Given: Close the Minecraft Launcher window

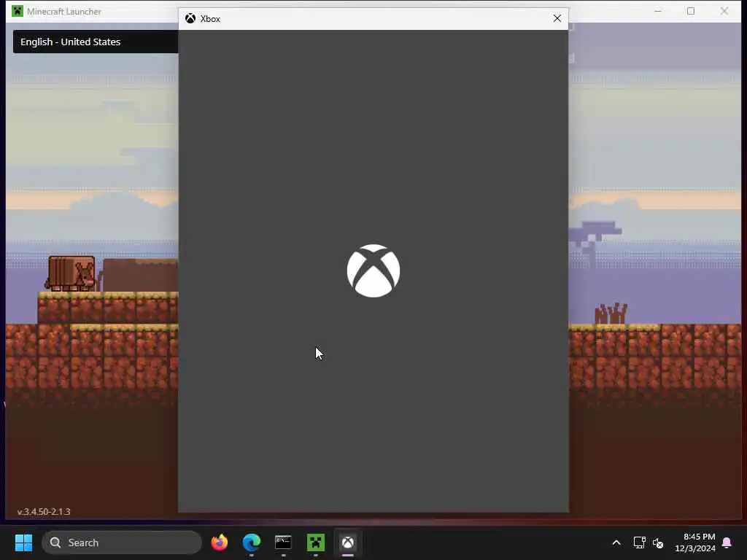Looking at the screenshot, I should tap(724, 11).
